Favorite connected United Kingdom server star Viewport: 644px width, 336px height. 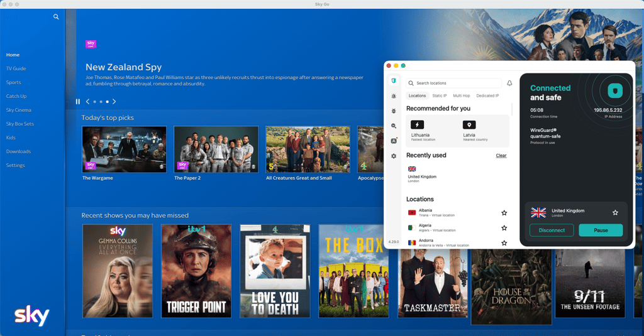pyautogui.click(x=615, y=212)
